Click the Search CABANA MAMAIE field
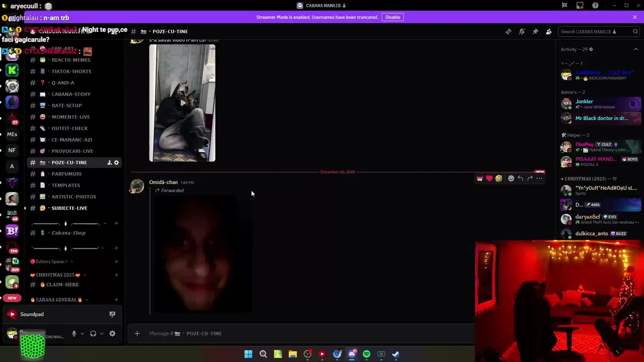Image resolution: width=644 pixels, height=362 pixels. pyautogui.click(x=599, y=31)
